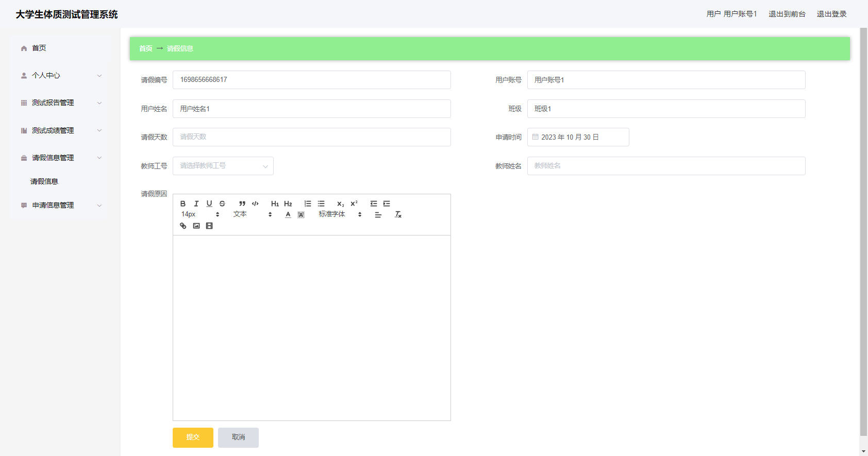
Task: Click the 首页 breadcrumb link
Action: 146,48
